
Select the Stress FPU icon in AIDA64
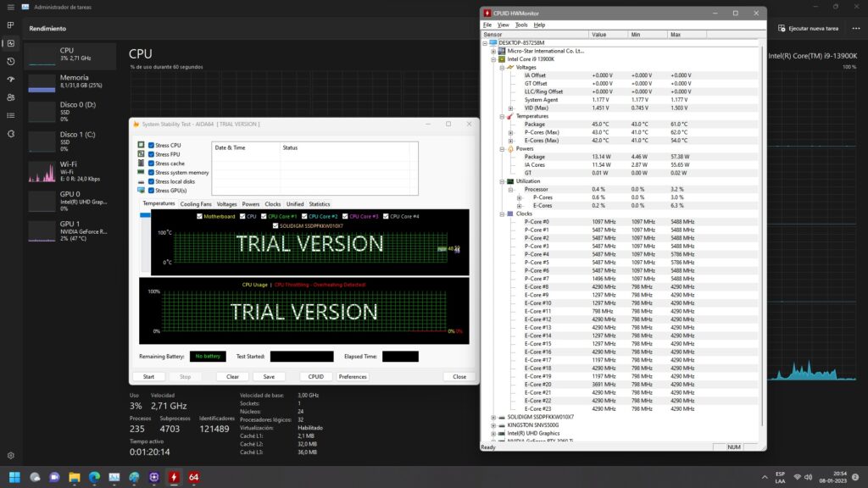click(141, 154)
